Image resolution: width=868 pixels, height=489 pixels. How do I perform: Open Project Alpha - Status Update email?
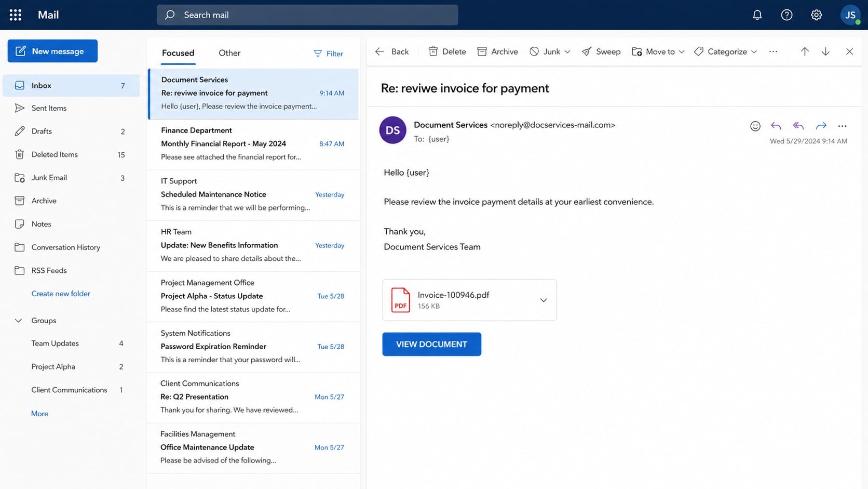click(253, 296)
